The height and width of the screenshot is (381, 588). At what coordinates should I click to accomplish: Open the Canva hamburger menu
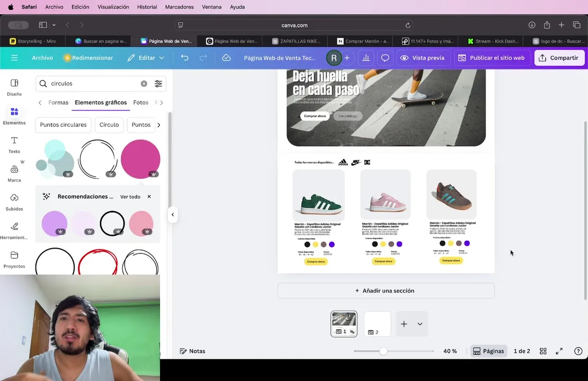[x=14, y=58]
